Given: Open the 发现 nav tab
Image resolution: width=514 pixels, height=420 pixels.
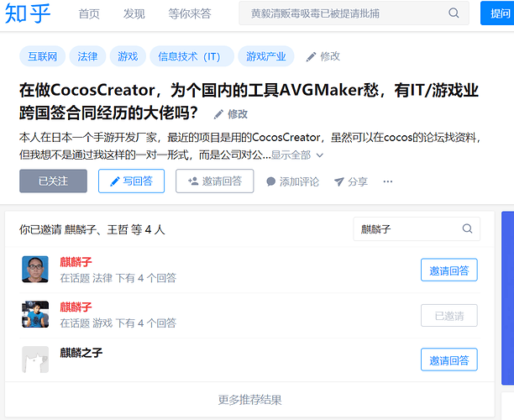Looking at the screenshot, I should (x=134, y=13).
